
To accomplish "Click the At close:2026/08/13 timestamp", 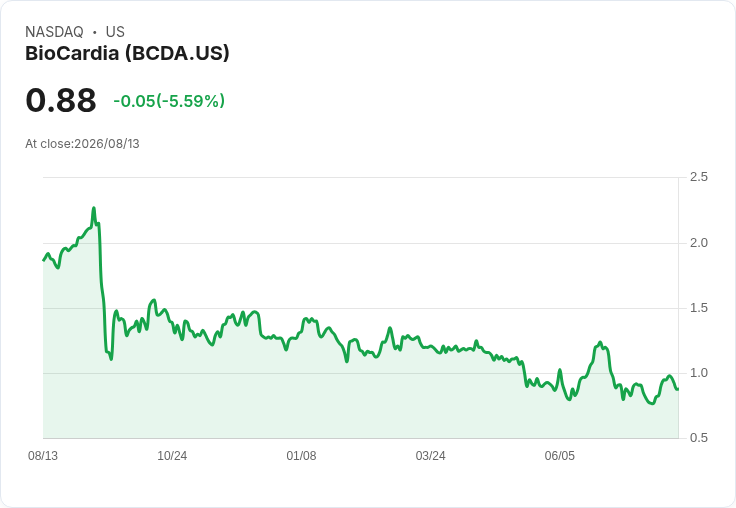I will coord(83,144).
